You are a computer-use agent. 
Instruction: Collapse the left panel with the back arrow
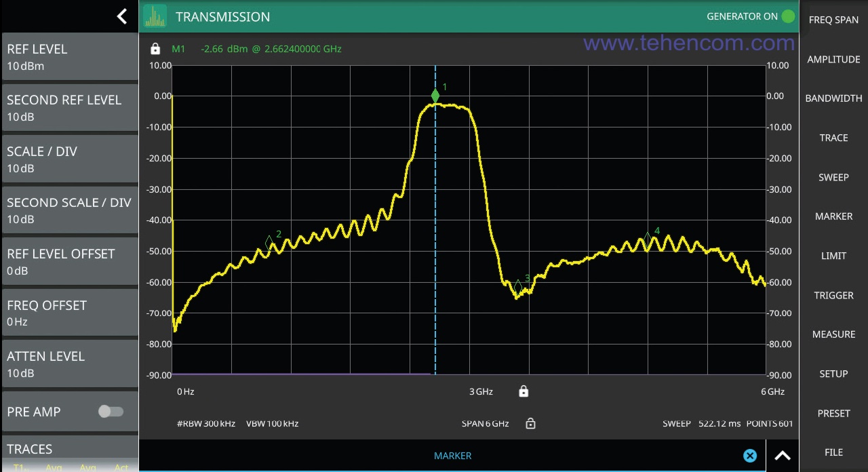122,16
